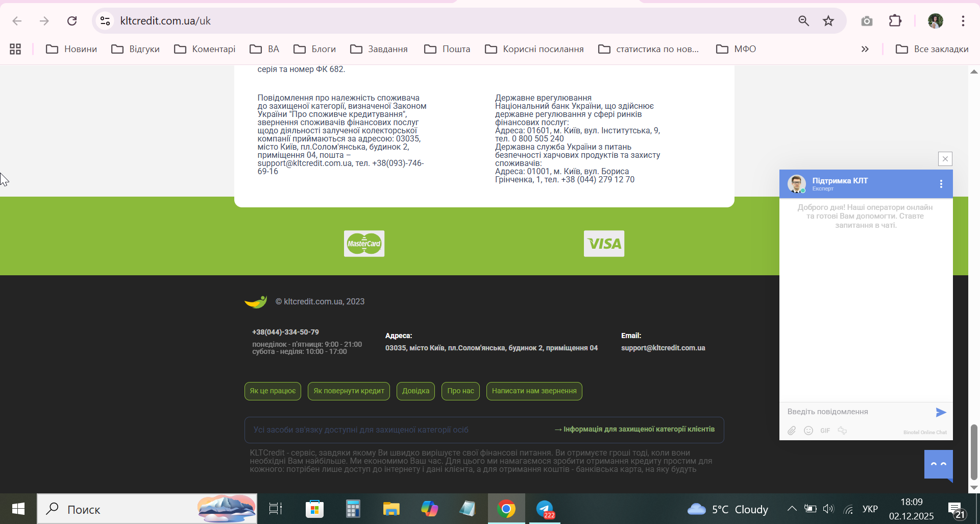Screen dimensions: 980x524
Task: Click the page vertical scrollbar thumb
Action: click(x=974, y=452)
